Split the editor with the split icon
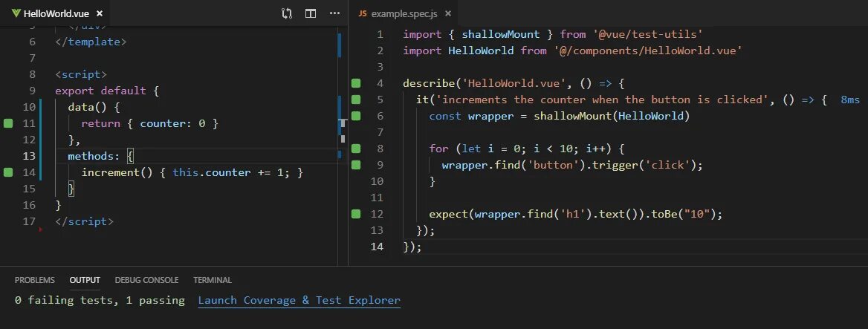 click(311, 13)
